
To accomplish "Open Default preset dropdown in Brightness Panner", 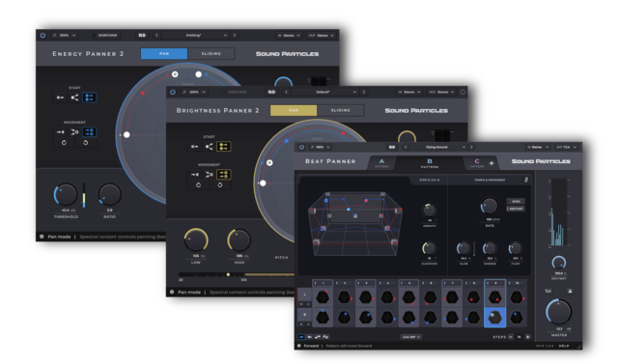I will click(x=324, y=92).
